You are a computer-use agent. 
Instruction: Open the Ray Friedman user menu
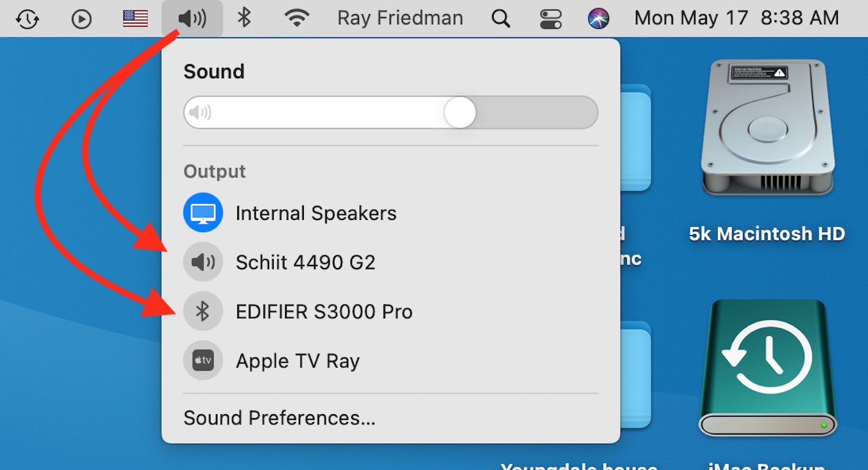point(400,19)
